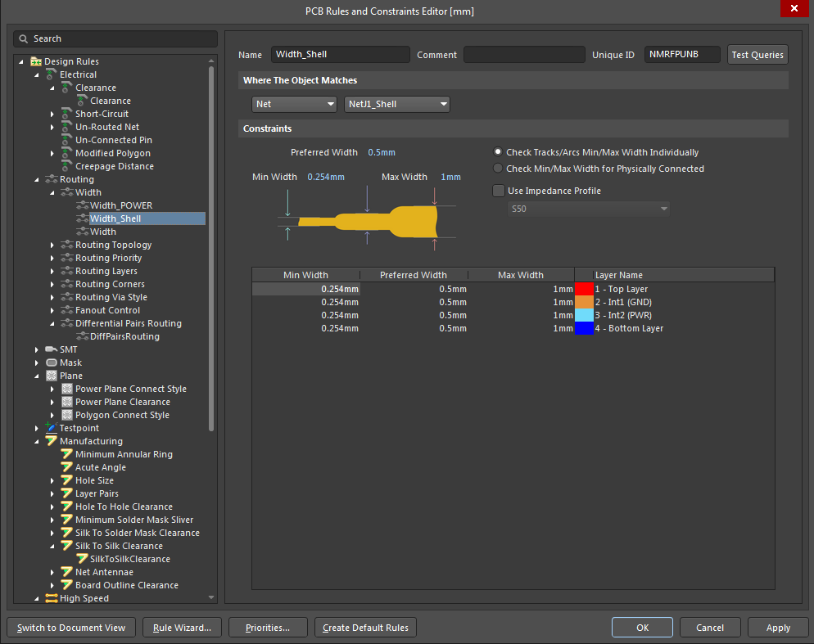Select the Minimum Annular Ring rule icon
The image size is (814, 644).
(67, 454)
